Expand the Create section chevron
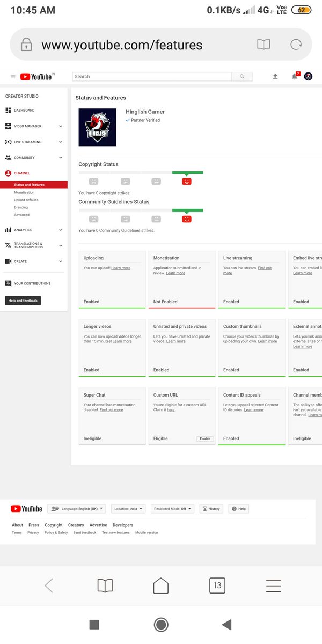The image size is (322, 644). click(x=61, y=261)
